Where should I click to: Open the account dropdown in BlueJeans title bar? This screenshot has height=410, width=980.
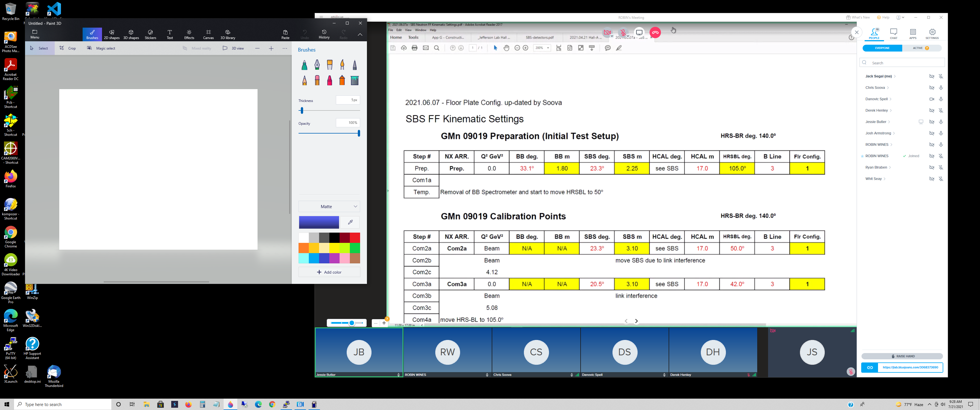[900, 17]
